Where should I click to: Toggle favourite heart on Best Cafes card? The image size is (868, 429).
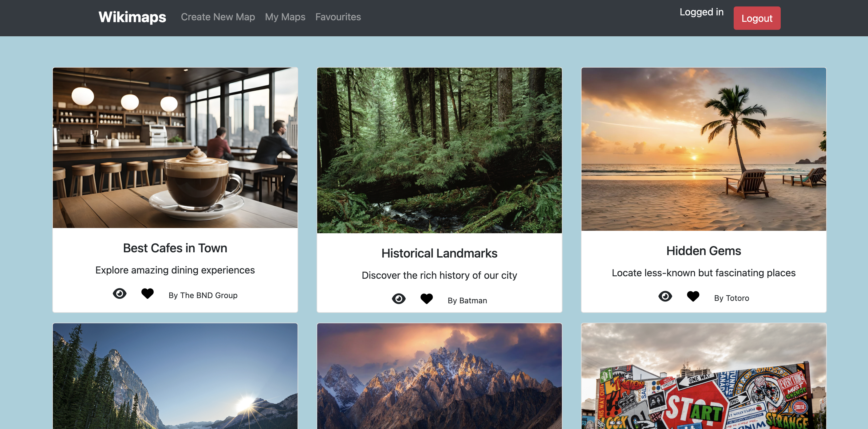(147, 293)
